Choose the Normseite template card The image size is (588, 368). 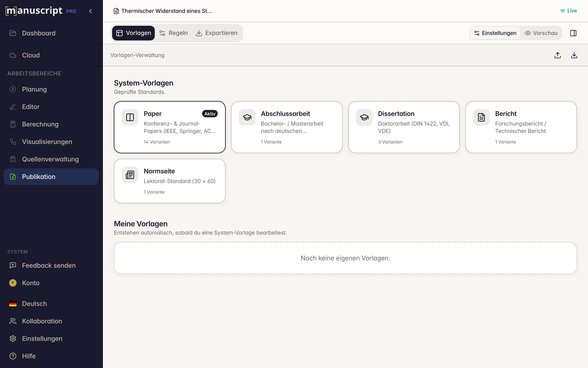[x=170, y=181]
